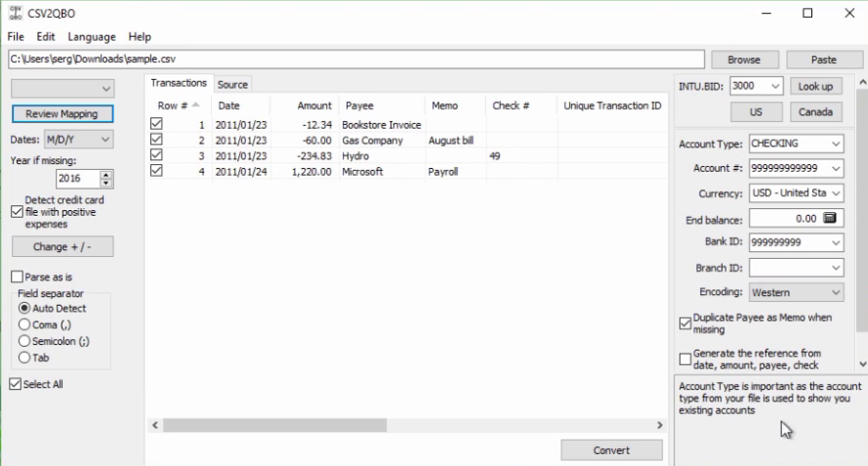Open the File menu

(x=16, y=36)
